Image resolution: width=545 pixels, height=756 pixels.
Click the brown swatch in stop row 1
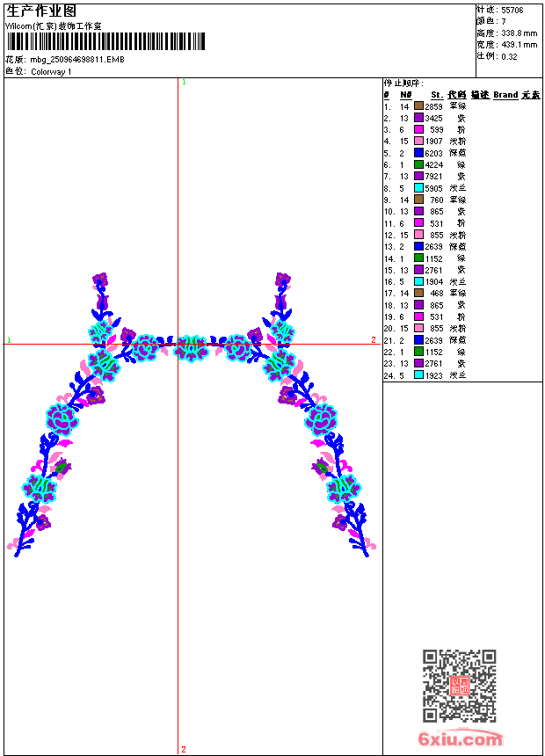tap(418, 106)
